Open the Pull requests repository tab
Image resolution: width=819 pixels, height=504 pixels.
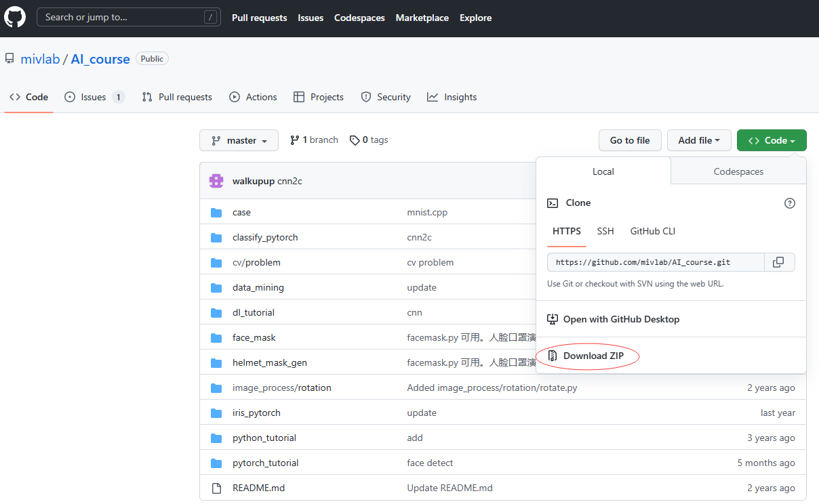177,98
